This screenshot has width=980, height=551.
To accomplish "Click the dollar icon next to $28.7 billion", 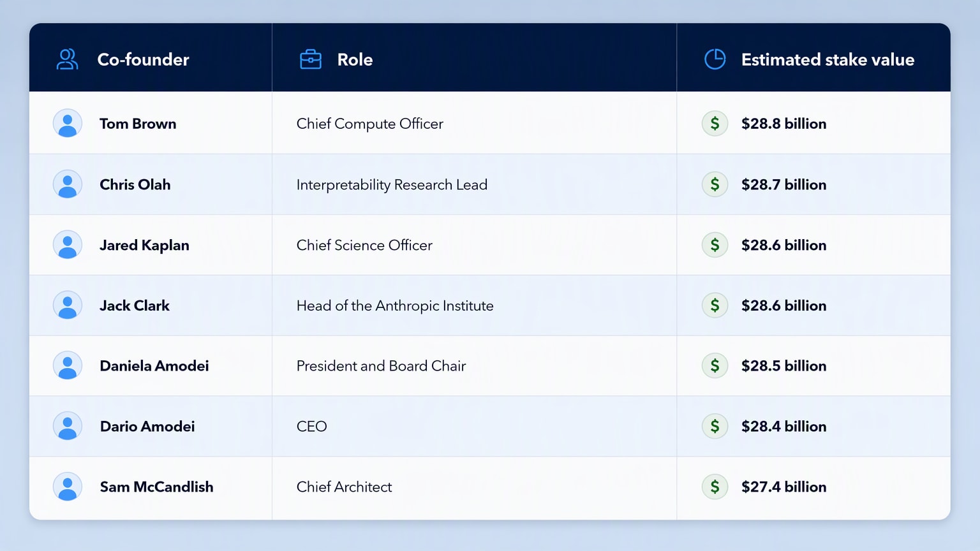I will [715, 184].
